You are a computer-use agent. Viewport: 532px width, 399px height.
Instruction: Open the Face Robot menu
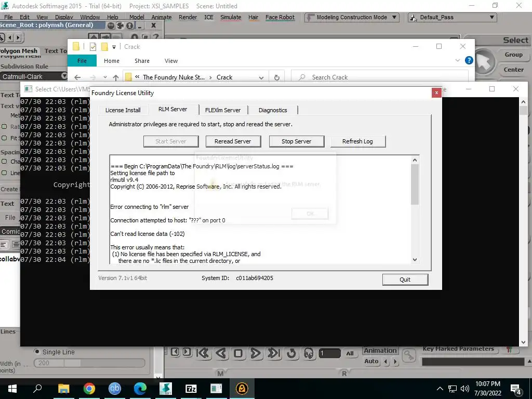pos(280,17)
